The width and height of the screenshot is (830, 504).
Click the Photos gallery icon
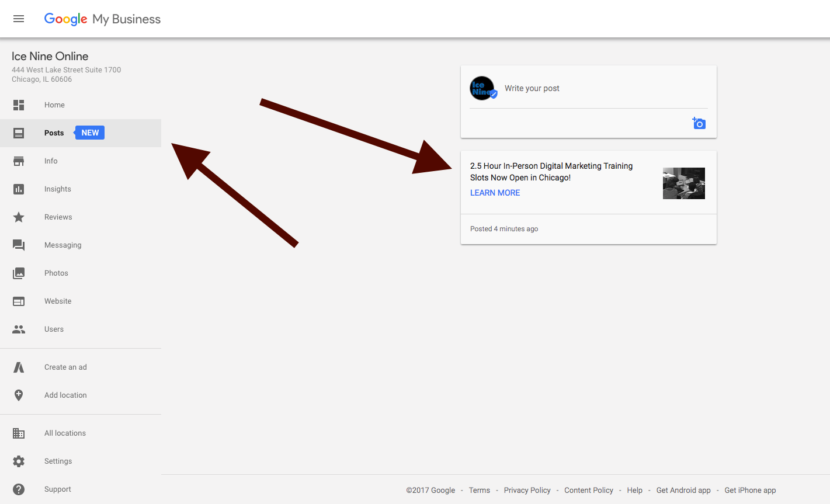[x=19, y=273]
